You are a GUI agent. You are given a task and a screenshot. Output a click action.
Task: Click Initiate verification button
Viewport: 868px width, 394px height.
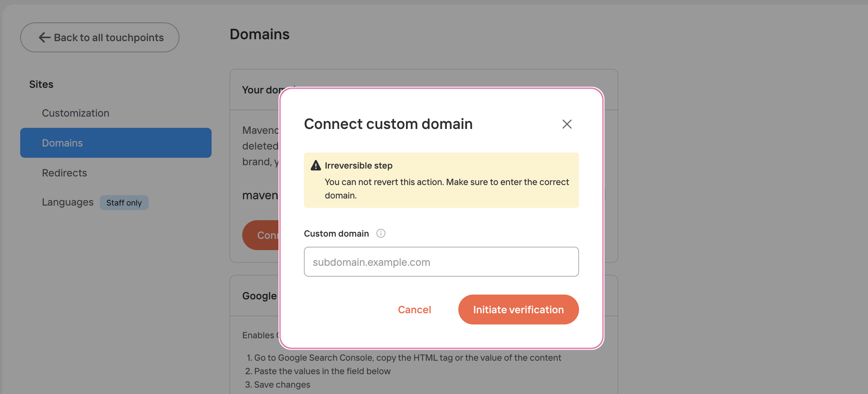(x=518, y=310)
